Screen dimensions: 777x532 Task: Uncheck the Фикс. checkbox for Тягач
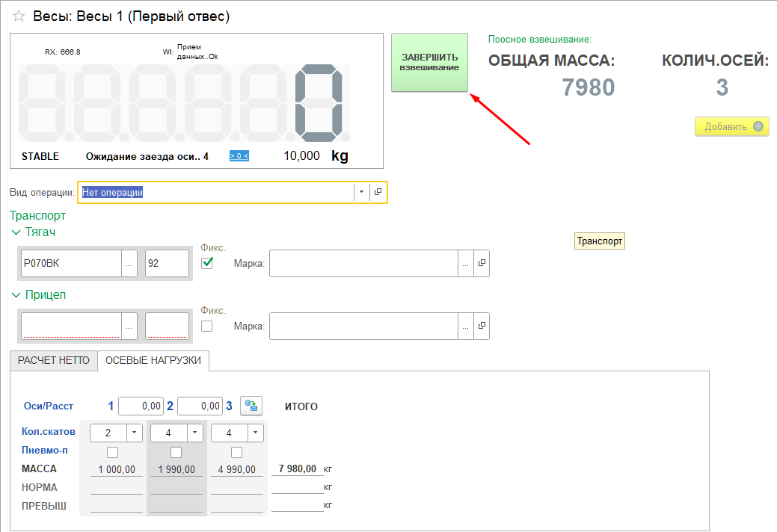[207, 263]
